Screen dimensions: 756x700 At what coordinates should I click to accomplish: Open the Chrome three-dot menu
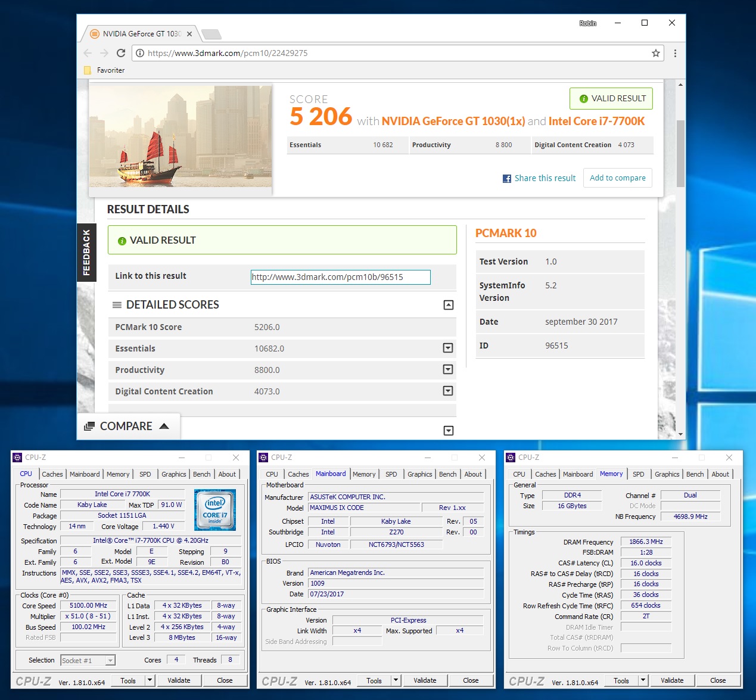pos(675,53)
